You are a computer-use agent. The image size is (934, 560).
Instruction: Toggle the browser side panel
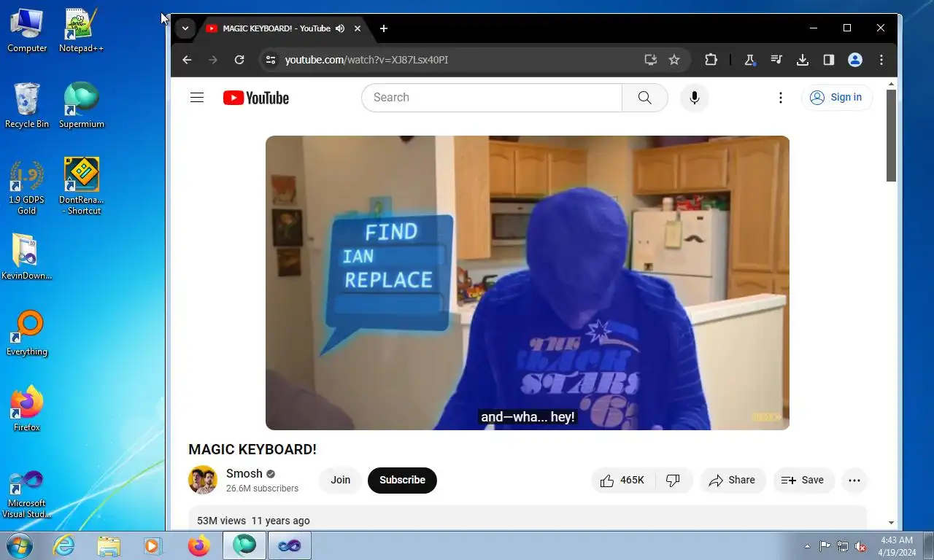(x=829, y=60)
